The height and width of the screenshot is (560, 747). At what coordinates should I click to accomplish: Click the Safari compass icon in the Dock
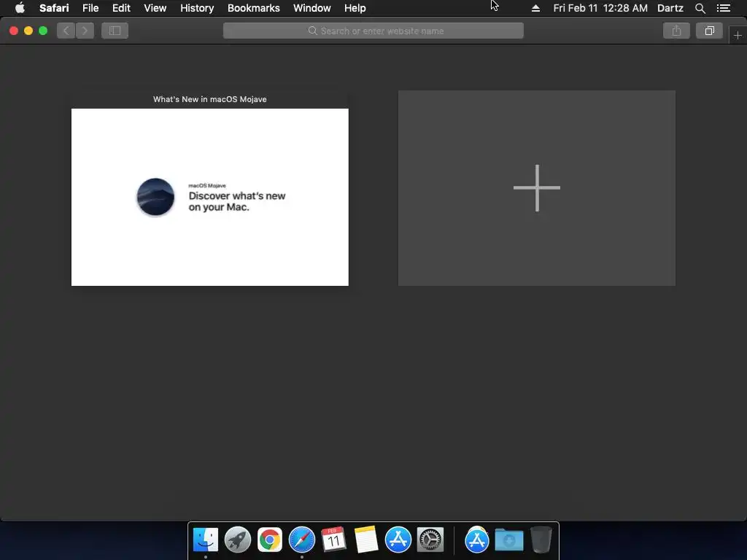(x=301, y=540)
